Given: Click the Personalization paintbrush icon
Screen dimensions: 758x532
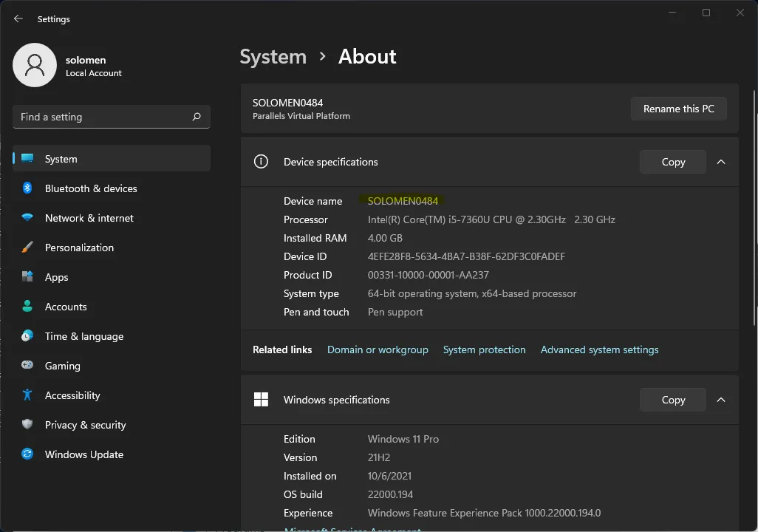Looking at the screenshot, I should click(x=27, y=247).
